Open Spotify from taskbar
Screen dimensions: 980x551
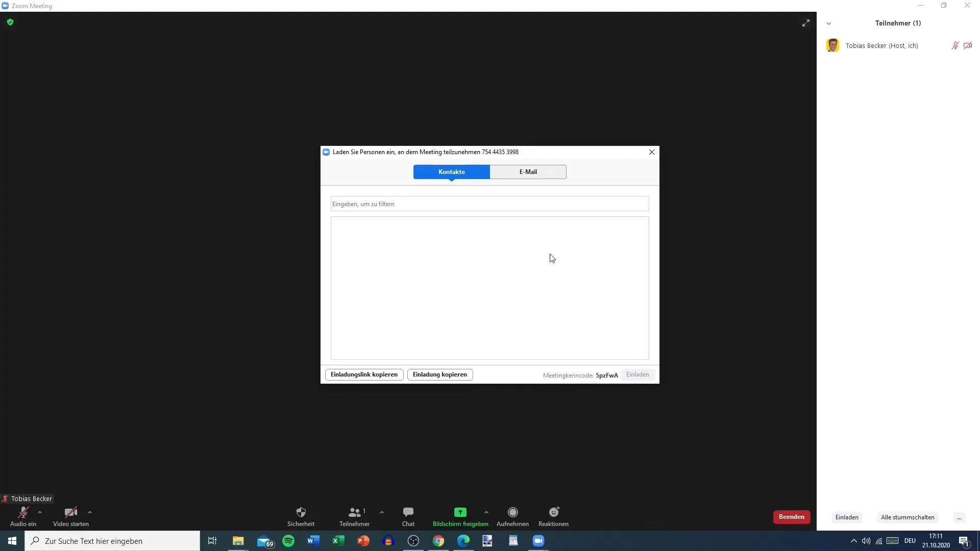point(288,541)
